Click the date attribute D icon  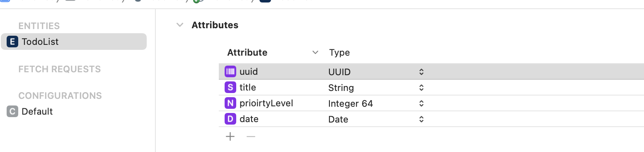coord(230,119)
